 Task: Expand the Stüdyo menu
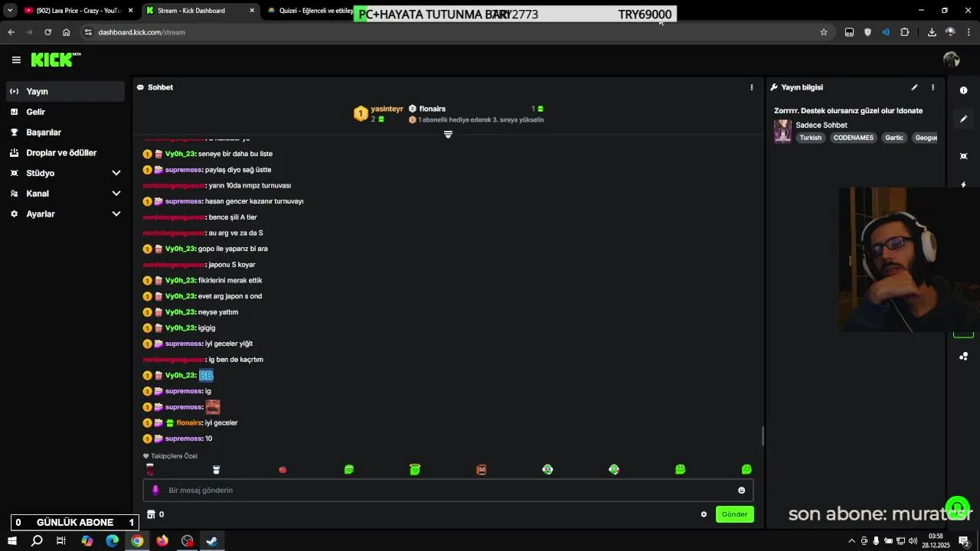[x=116, y=173]
